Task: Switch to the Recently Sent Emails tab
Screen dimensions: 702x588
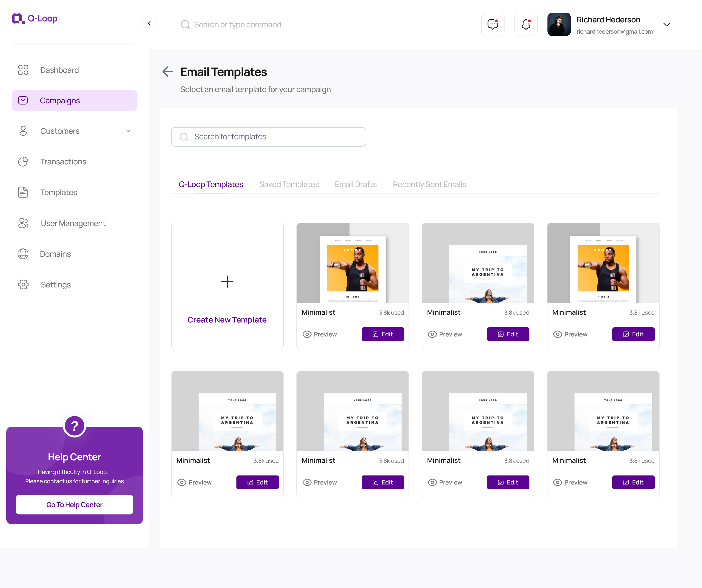Action: pyautogui.click(x=429, y=184)
